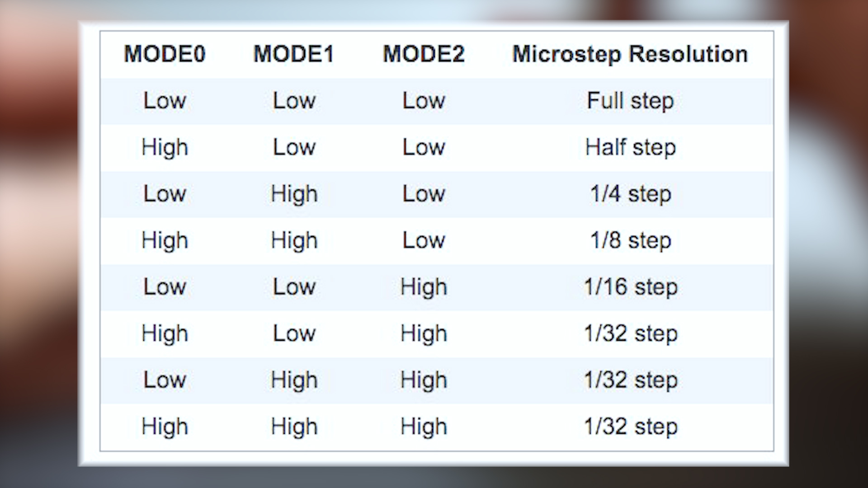The width and height of the screenshot is (868, 488).
Task: Click the first 1/32 step cell
Action: coord(630,333)
